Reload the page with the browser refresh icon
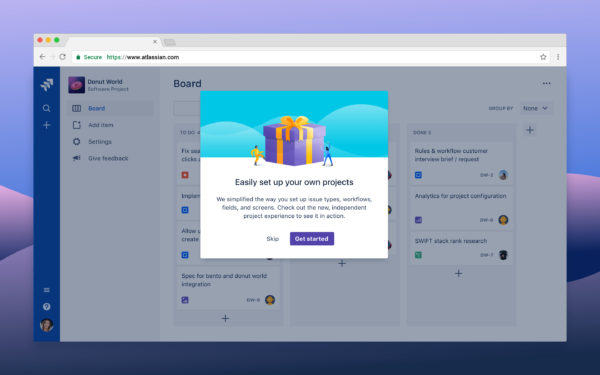This screenshot has width=600, height=375. tap(62, 57)
